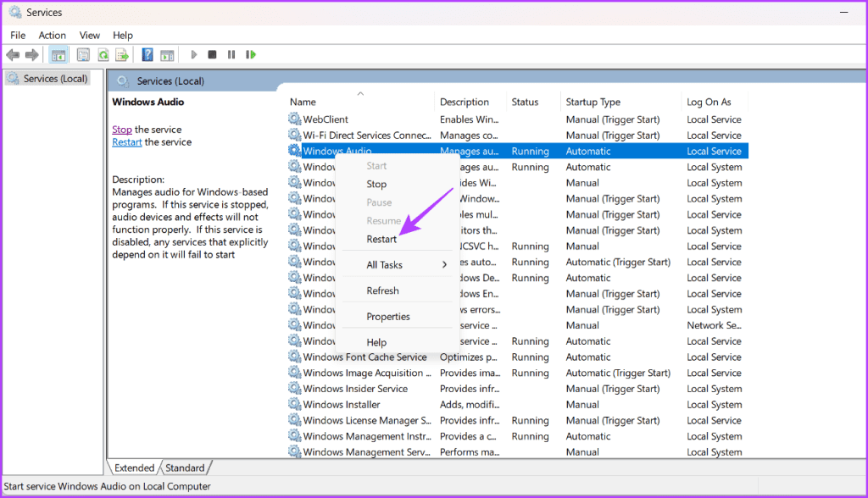Click Manages co... description cell
Image resolution: width=868 pixels, height=498 pixels.
(x=468, y=136)
